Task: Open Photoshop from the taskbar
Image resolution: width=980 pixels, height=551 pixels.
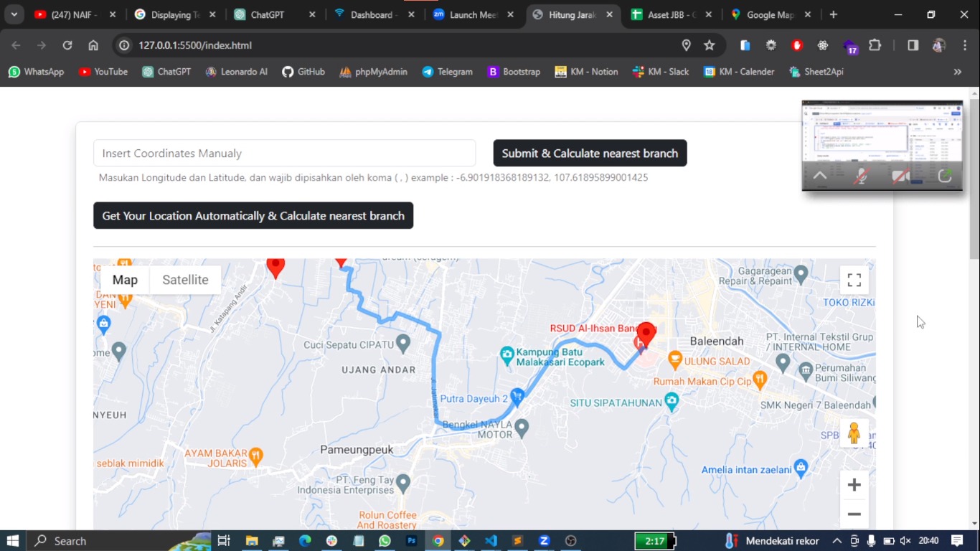Action: click(412, 541)
